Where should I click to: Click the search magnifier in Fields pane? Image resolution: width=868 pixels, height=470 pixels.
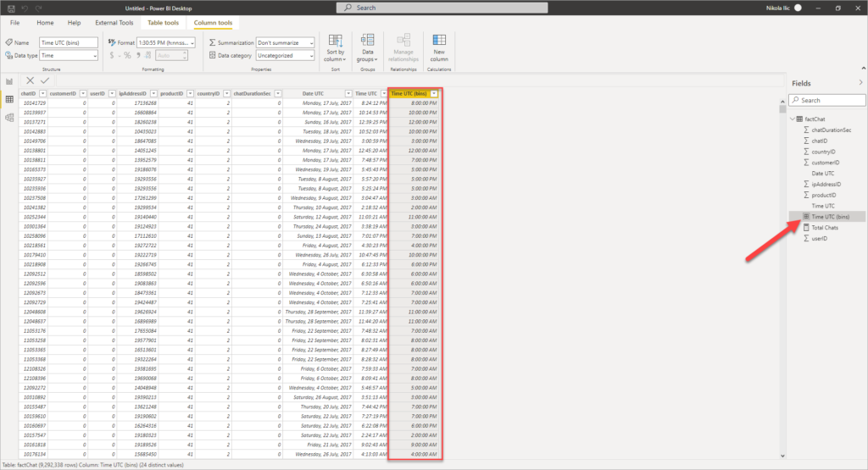tap(795, 100)
